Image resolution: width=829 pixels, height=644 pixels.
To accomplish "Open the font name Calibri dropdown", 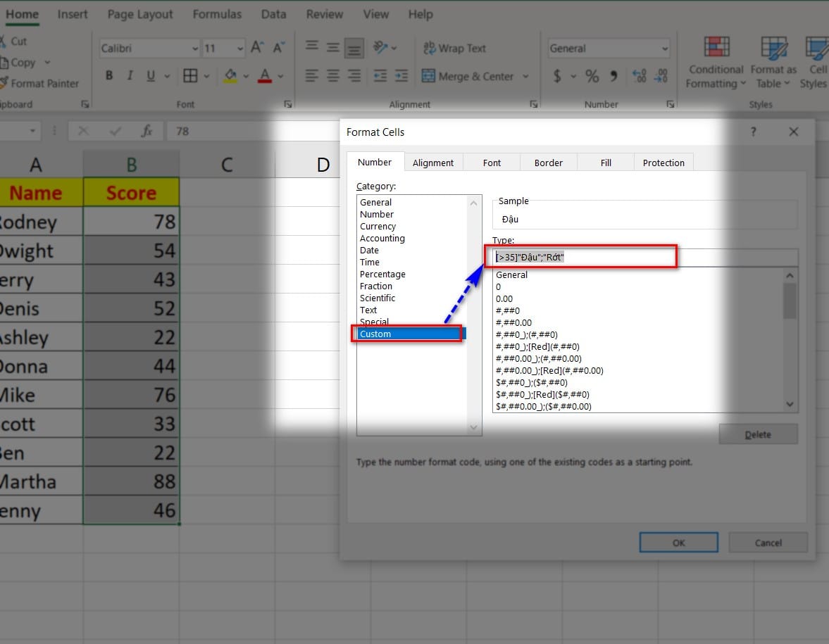I will 195,49.
